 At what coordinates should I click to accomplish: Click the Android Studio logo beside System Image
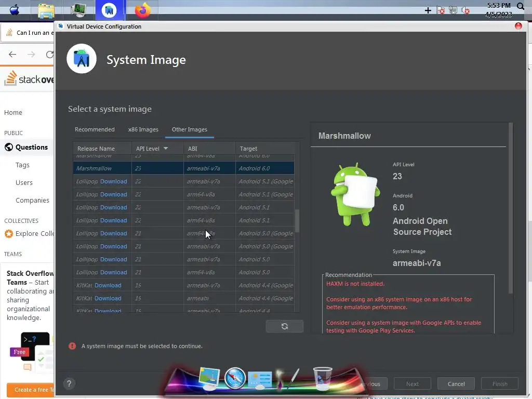[x=82, y=59]
